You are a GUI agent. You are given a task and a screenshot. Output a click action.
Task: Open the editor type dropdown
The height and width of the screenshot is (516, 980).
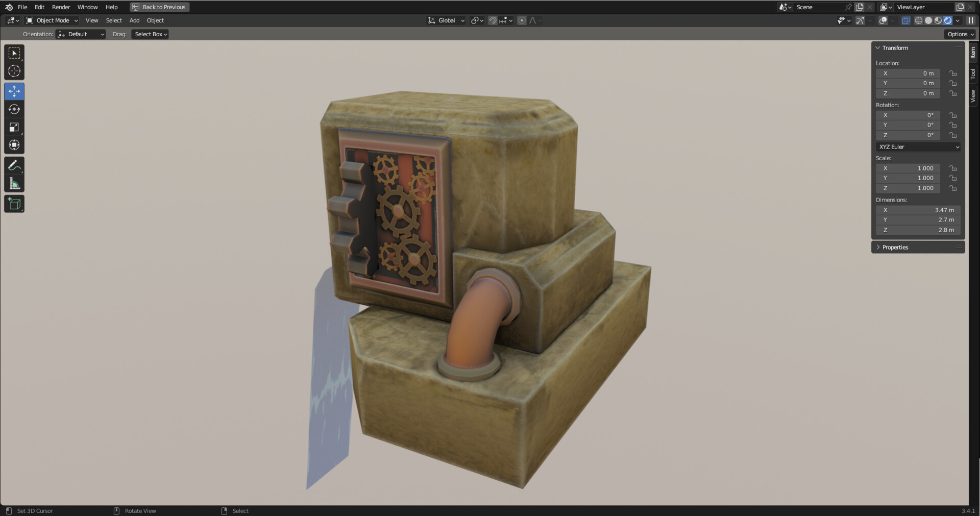(13, 20)
